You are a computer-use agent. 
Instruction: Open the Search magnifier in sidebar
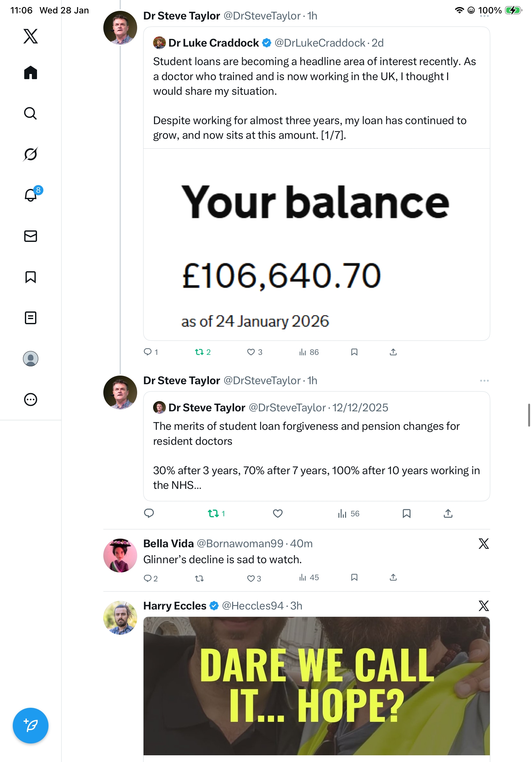point(31,114)
